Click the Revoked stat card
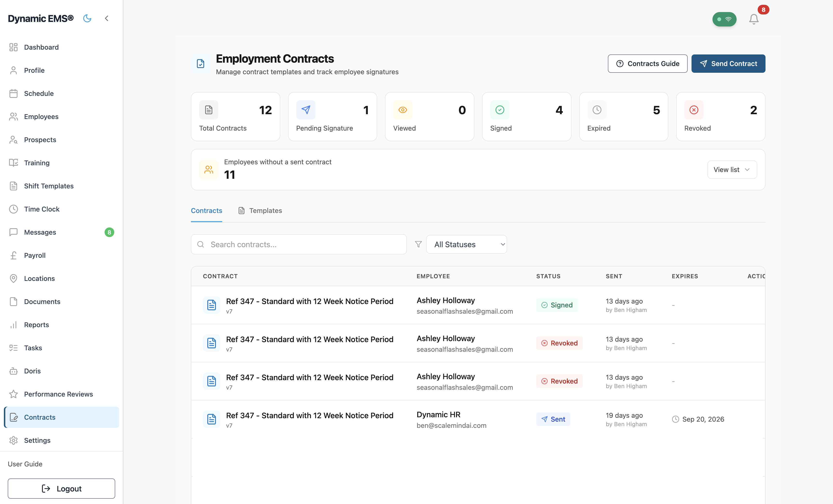The height and width of the screenshot is (504, 833). (720, 117)
